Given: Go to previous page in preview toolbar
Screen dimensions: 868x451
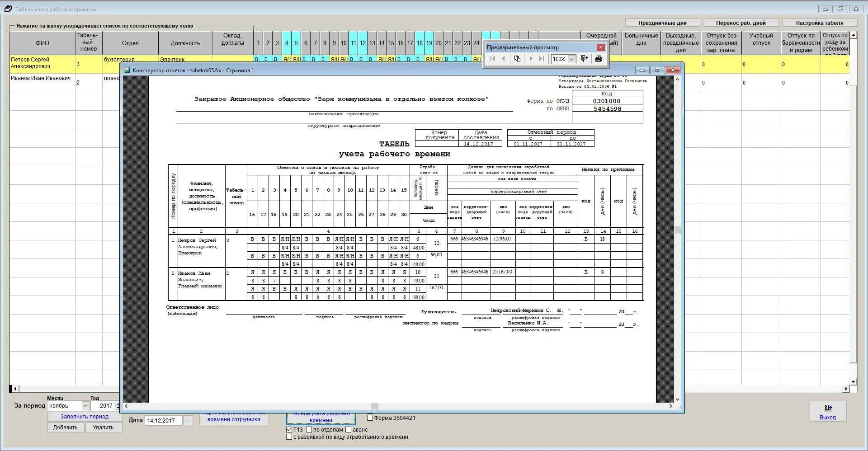Looking at the screenshot, I should pos(503,59).
